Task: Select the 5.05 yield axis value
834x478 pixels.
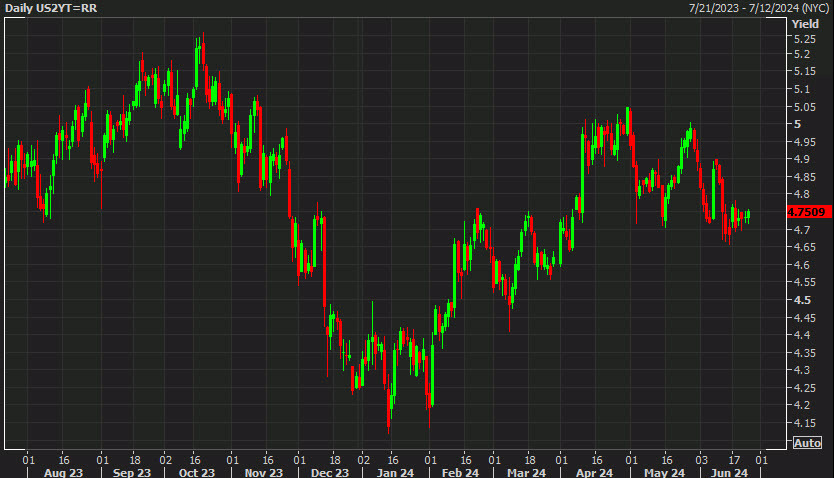Action: [805, 107]
